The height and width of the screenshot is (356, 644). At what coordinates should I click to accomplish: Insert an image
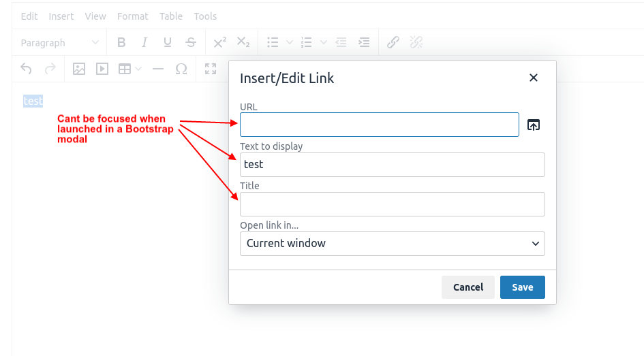click(79, 69)
